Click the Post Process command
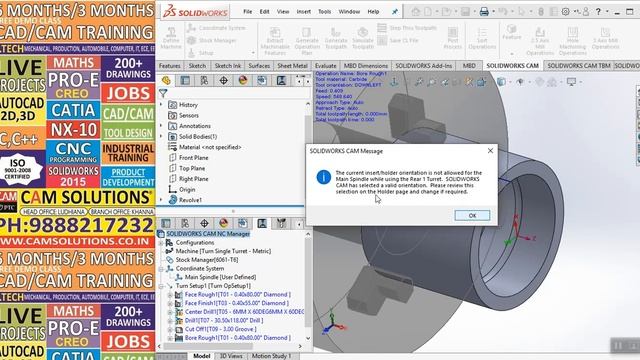The height and width of the screenshot is (360, 640). point(452,38)
